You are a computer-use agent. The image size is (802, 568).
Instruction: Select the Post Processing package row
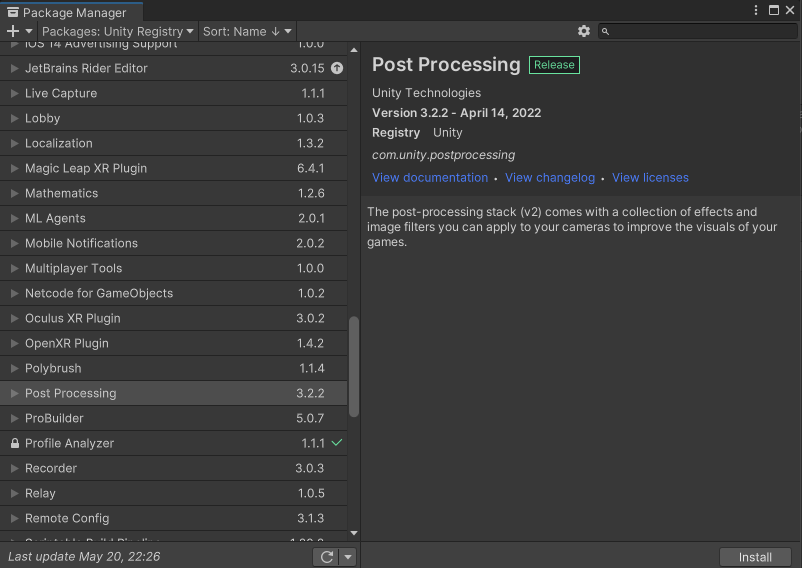tap(173, 393)
